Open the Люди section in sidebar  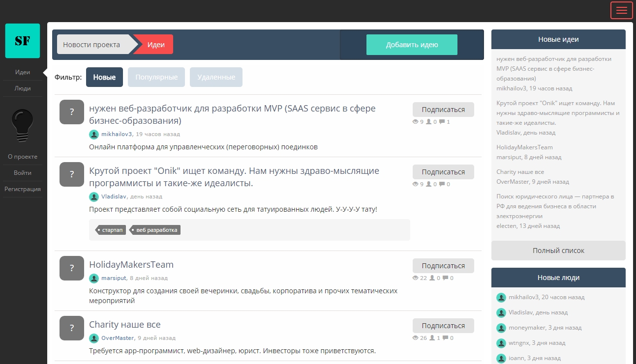click(x=23, y=88)
